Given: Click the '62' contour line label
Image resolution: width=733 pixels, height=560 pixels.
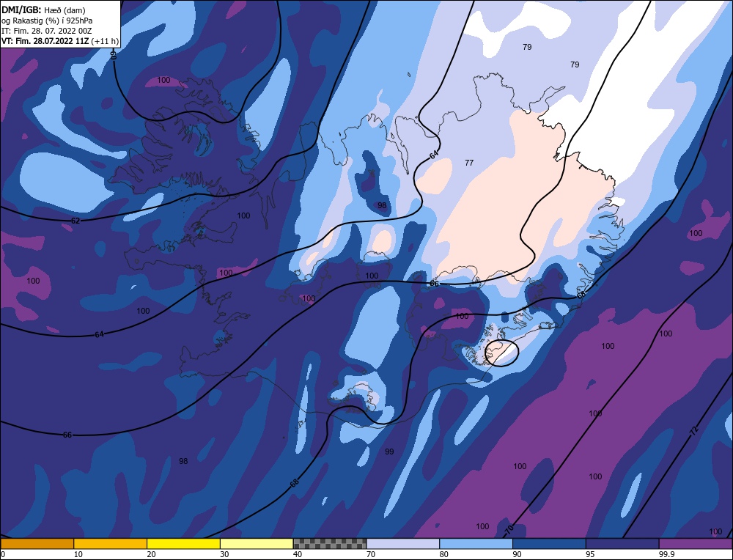Looking at the screenshot, I should click(75, 221).
